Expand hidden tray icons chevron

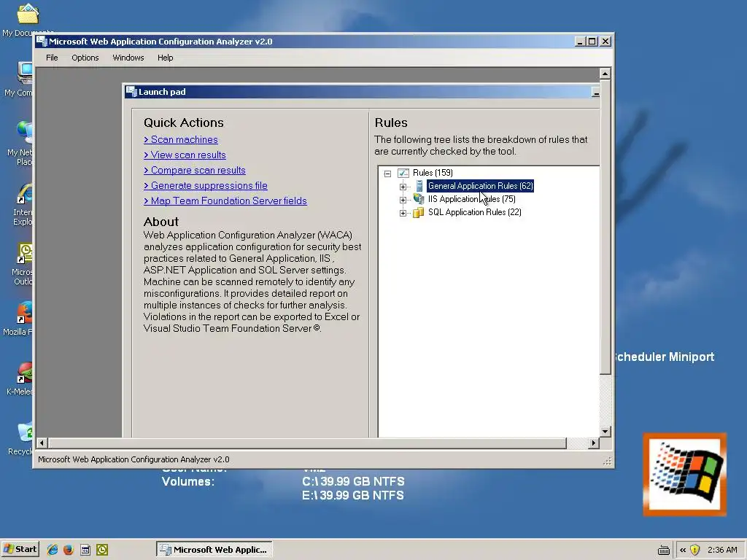coord(683,550)
